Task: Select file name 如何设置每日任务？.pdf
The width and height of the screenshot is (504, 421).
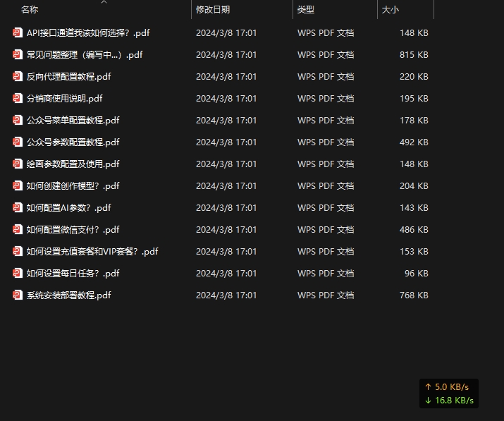Action: [73, 273]
